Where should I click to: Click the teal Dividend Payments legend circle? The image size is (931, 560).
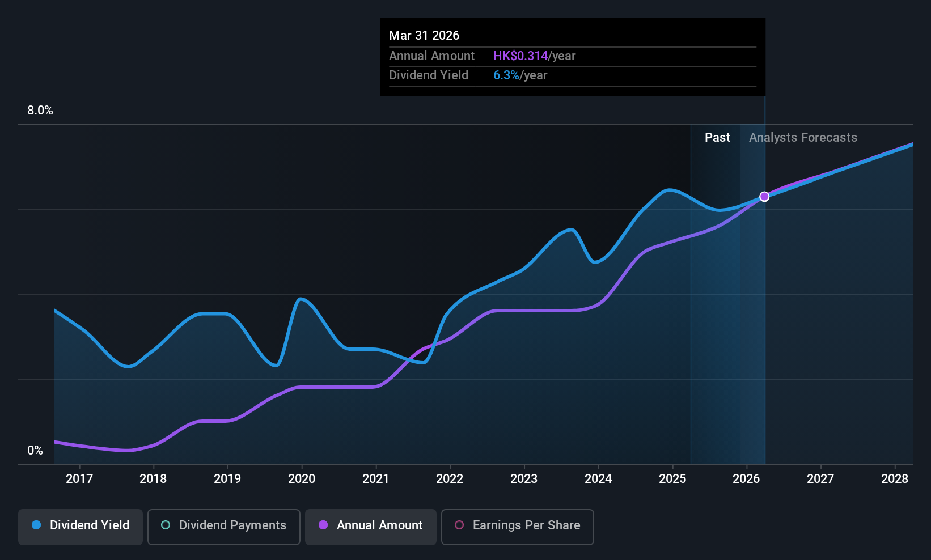coord(166,525)
